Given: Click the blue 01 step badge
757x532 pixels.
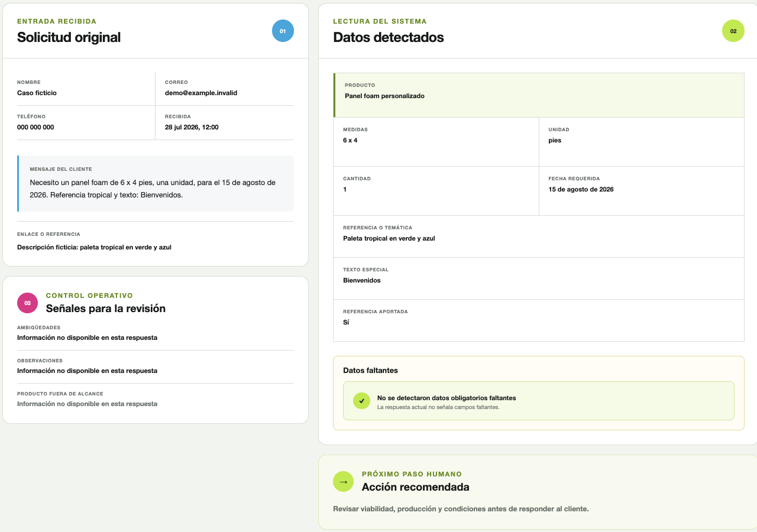Looking at the screenshot, I should tap(283, 31).
